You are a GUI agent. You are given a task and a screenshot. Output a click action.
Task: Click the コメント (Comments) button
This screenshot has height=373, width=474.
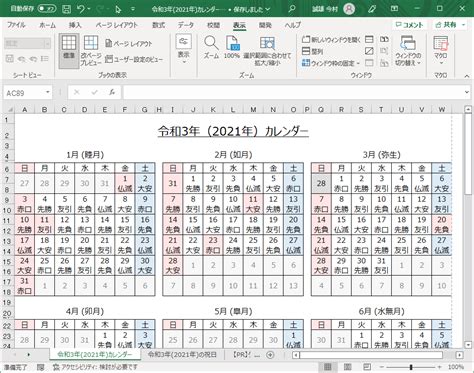(409, 25)
